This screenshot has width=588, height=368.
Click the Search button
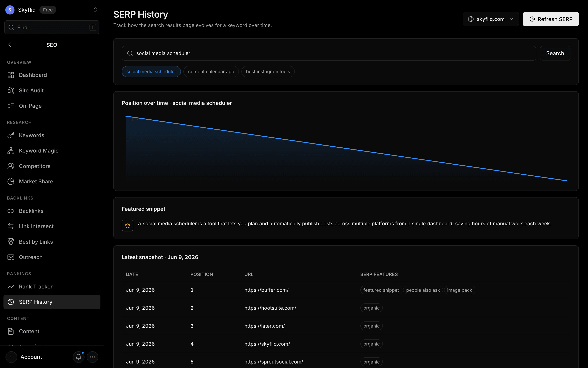click(x=555, y=53)
